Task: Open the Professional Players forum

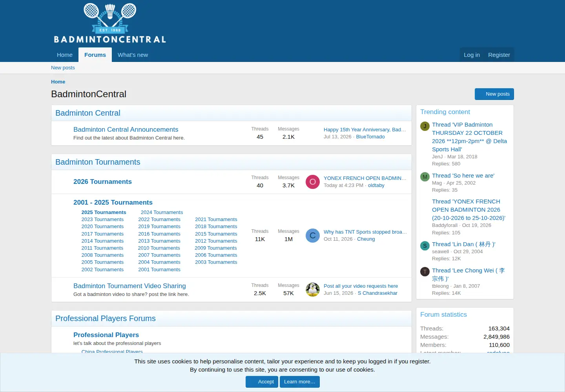Action: pos(106,335)
